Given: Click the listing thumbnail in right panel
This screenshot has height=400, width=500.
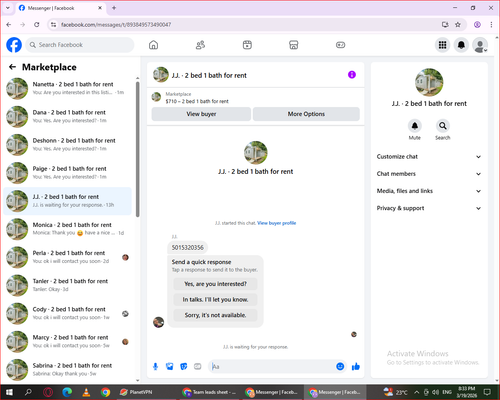Looking at the screenshot, I should 429,82.
